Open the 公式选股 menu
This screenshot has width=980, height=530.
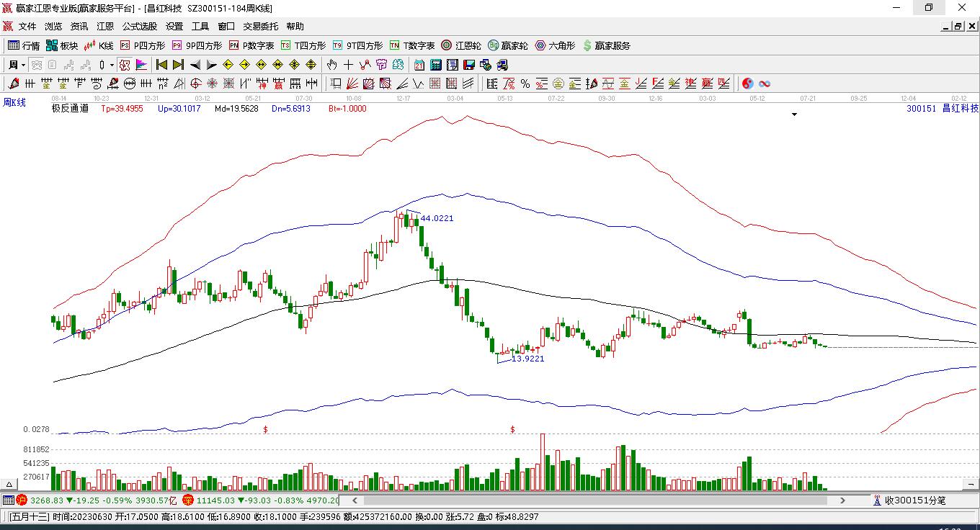coord(140,27)
